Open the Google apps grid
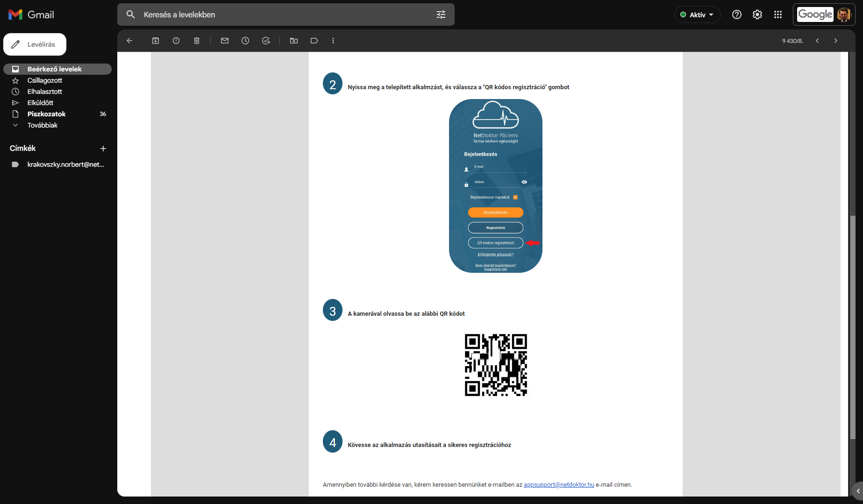Viewport: 863px width, 504px height. coord(778,14)
